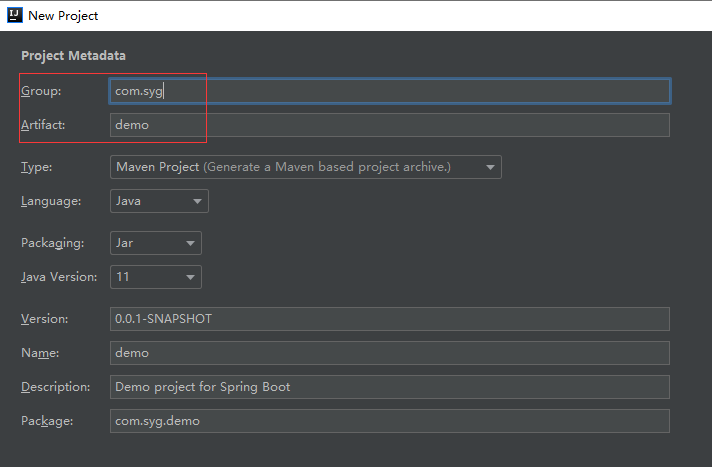
Task: Edit the Package field com.syg.demo
Action: pos(390,421)
